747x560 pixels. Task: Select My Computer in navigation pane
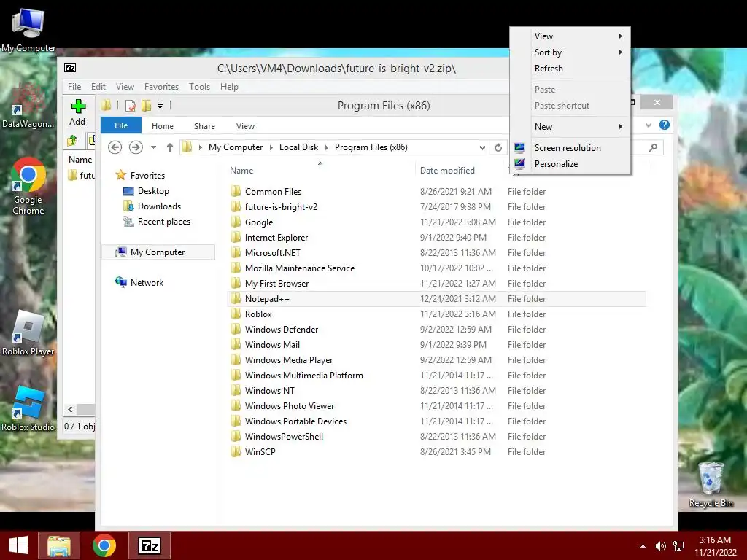pos(158,252)
